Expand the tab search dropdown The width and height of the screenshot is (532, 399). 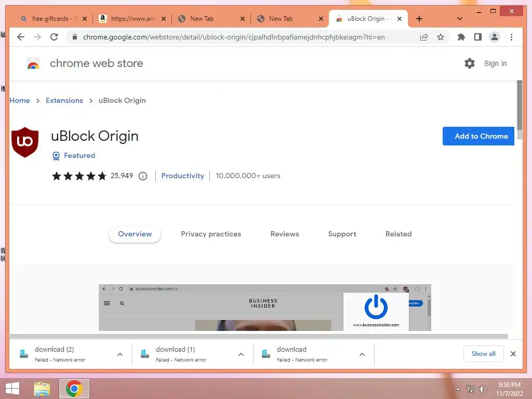(x=460, y=19)
